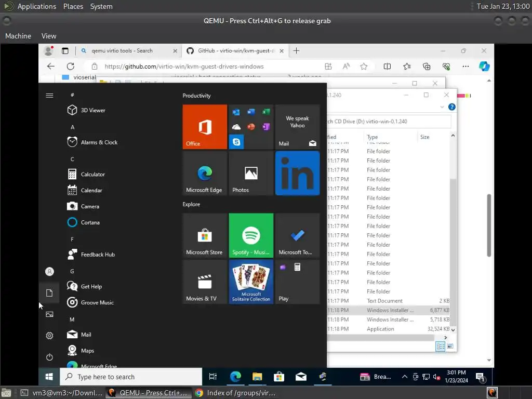The width and height of the screenshot is (532, 399).
Task: Launch Alarms & Clock app
Action: [92, 142]
